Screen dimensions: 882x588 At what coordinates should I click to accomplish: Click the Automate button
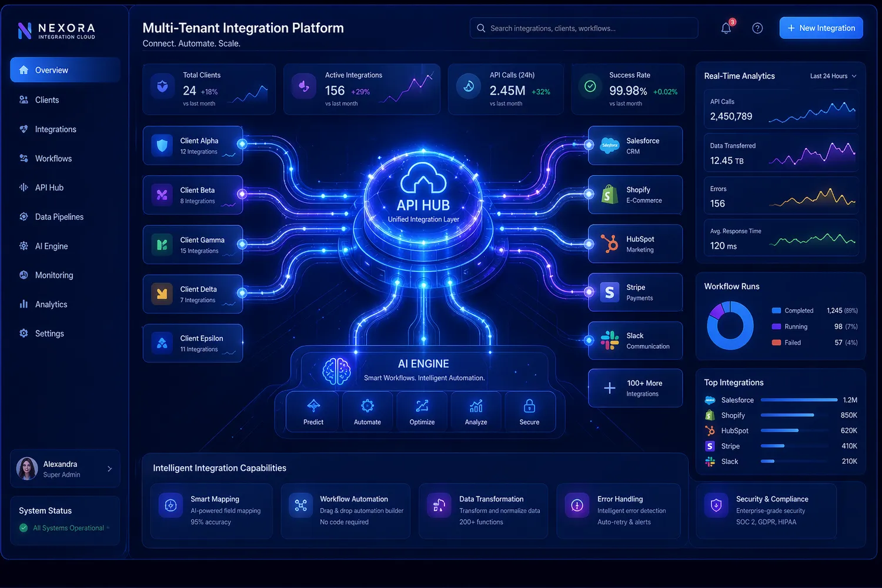pyautogui.click(x=367, y=412)
